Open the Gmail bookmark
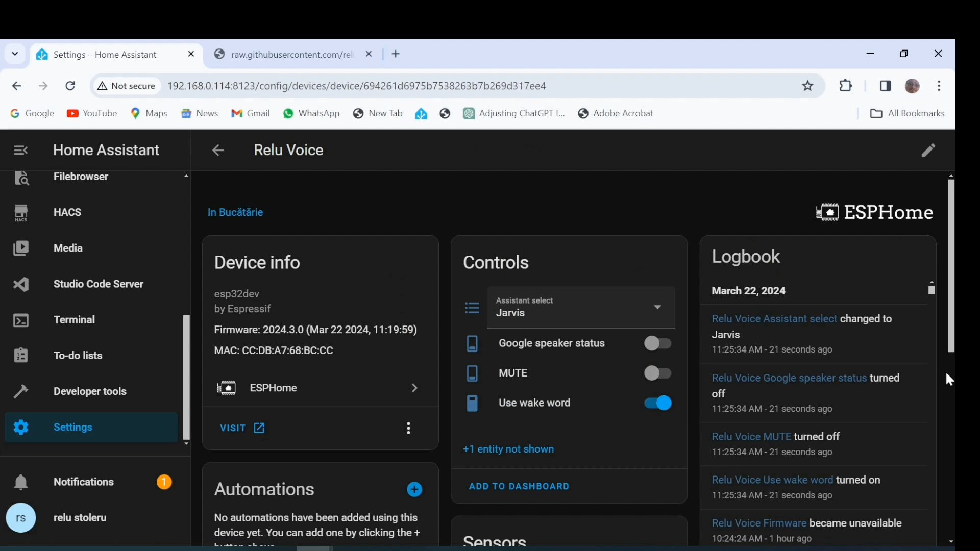This screenshot has width=980, height=551. point(250,113)
